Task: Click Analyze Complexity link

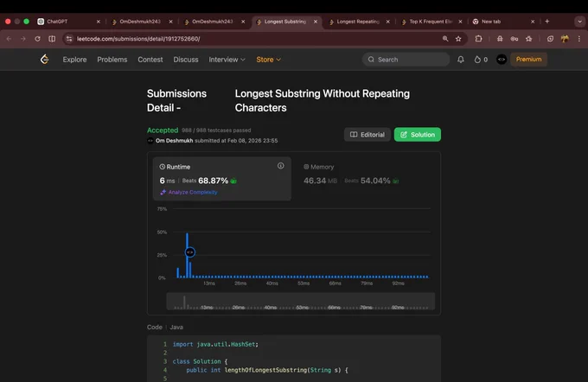Action: point(189,192)
